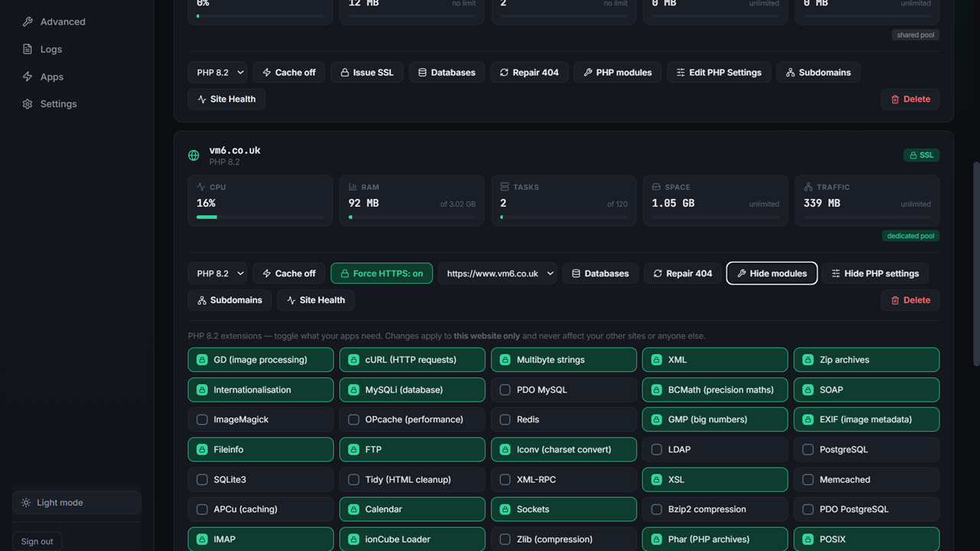Enable the LDAP extension
This screenshot has height=551, width=980.
(715, 449)
